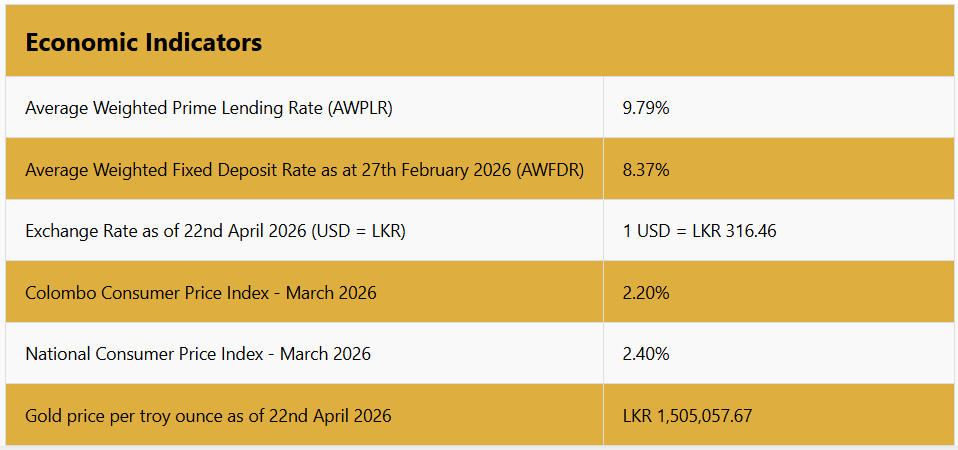The height and width of the screenshot is (450, 958).
Task: Select the Average Weighted Fixed Deposit Rate label
Action: 304,170
